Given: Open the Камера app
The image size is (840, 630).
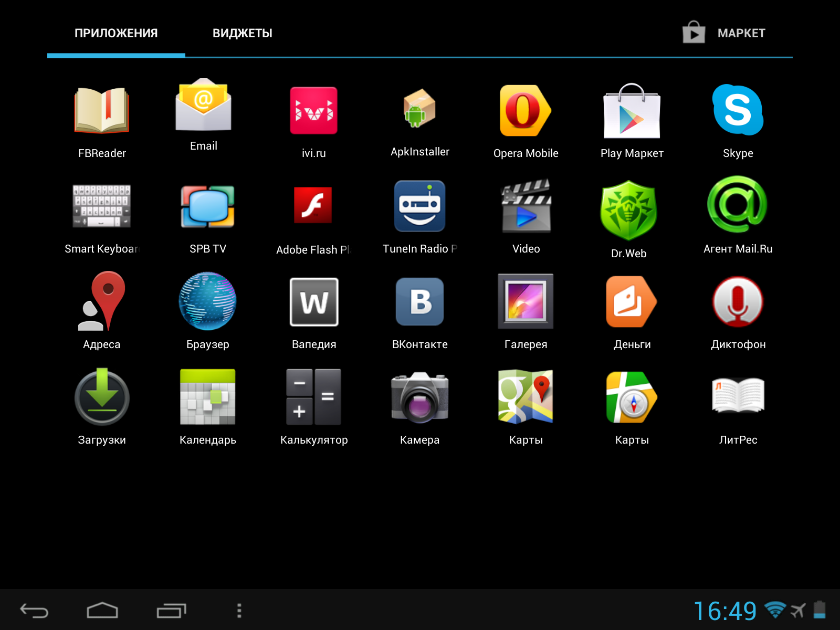Looking at the screenshot, I should pyautogui.click(x=419, y=398).
